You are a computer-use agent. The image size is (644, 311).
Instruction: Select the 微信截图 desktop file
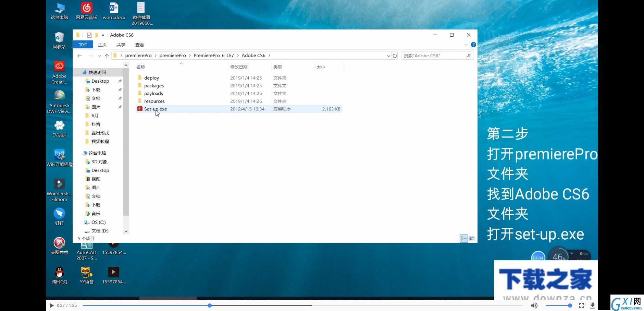pos(141,14)
